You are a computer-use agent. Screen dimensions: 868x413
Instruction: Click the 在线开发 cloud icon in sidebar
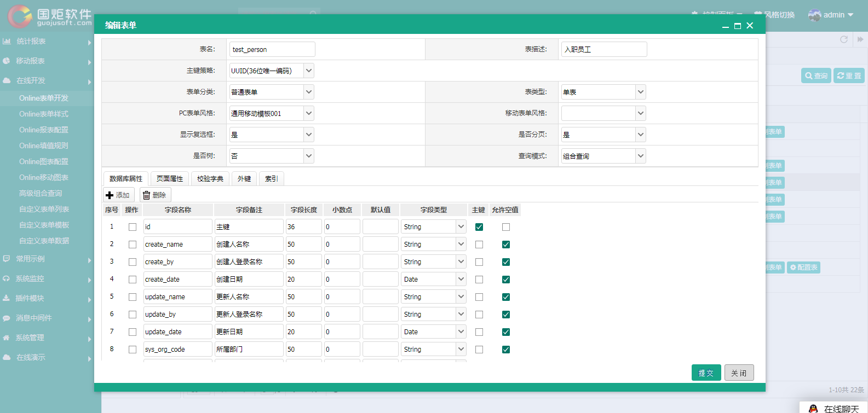7,80
